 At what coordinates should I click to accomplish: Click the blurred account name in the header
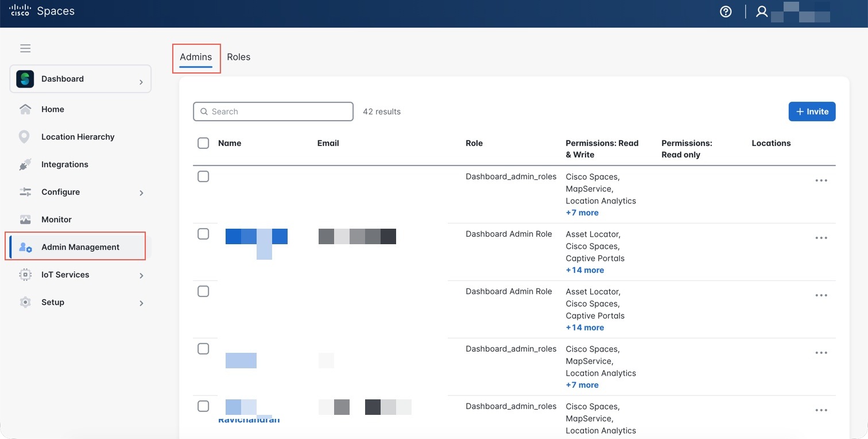(x=800, y=11)
